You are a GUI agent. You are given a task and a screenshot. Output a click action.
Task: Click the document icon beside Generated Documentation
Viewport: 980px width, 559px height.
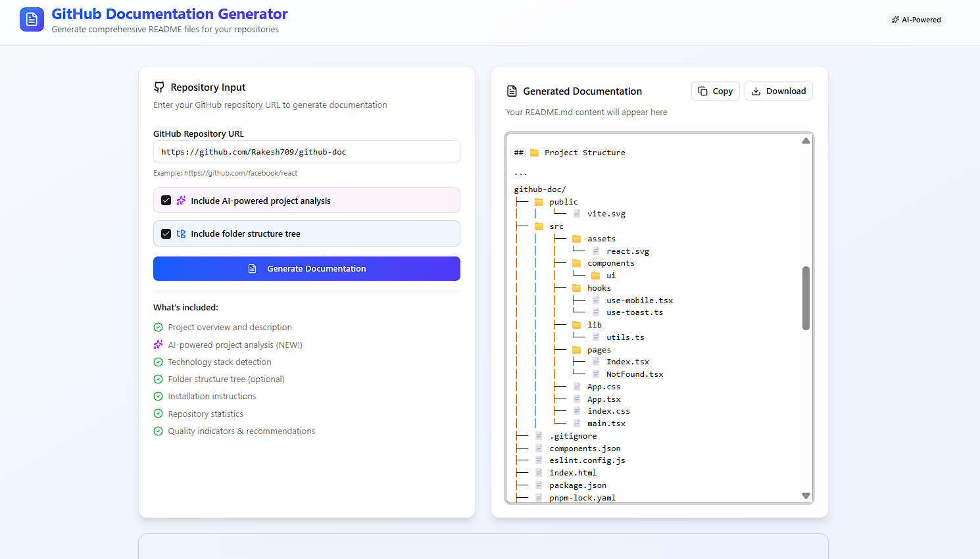tap(512, 91)
